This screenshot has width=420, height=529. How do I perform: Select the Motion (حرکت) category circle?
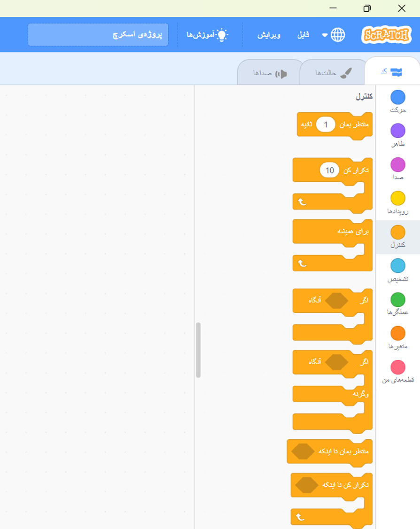[x=398, y=97]
